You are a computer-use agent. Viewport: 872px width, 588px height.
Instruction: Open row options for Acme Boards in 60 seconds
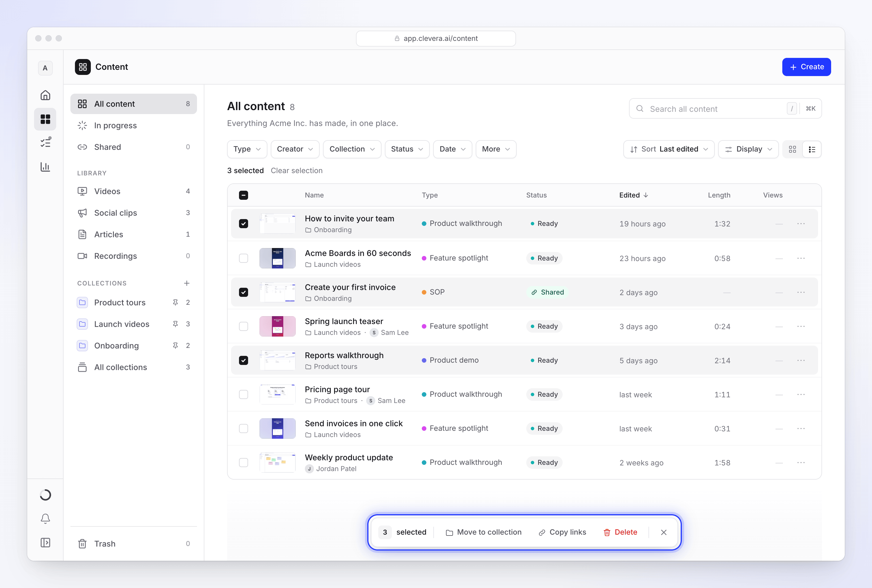pyautogui.click(x=801, y=258)
